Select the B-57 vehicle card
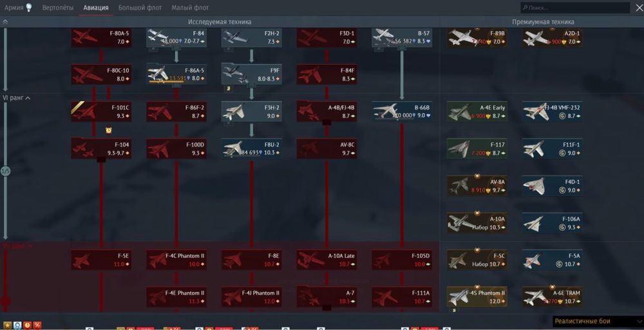The image size is (644, 330). pyautogui.click(x=402, y=38)
